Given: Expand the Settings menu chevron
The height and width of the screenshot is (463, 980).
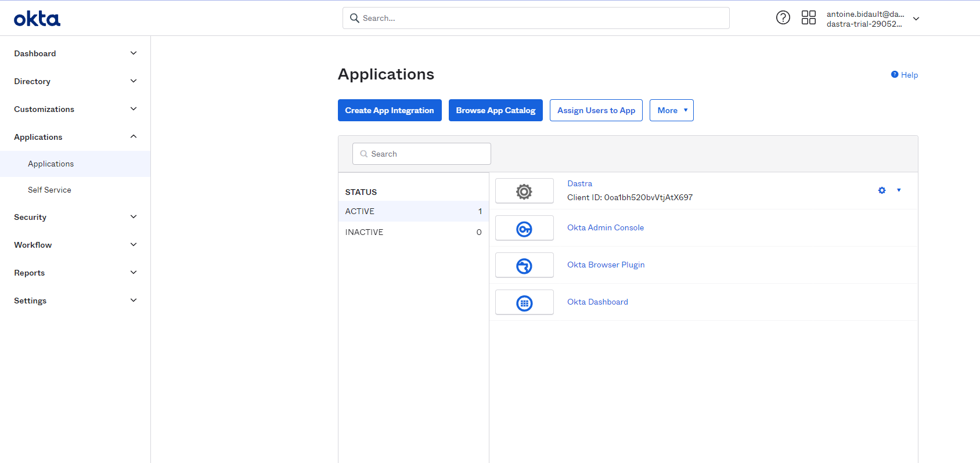Looking at the screenshot, I should [134, 301].
